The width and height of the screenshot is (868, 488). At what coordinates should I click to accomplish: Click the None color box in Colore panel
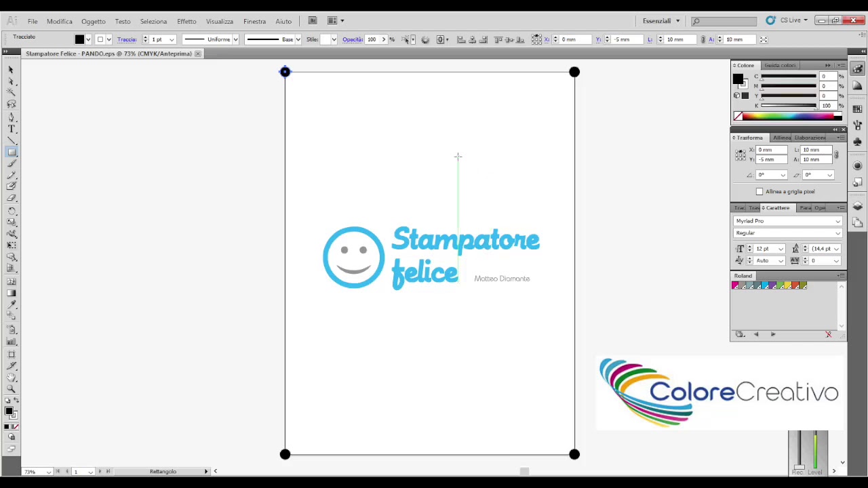point(738,117)
